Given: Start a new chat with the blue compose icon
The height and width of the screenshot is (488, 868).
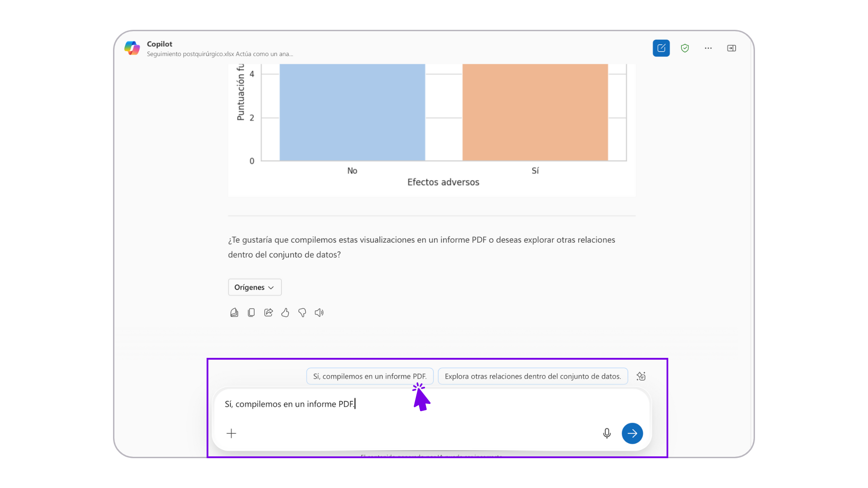Looking at the screenshot, I should [661, 48].
